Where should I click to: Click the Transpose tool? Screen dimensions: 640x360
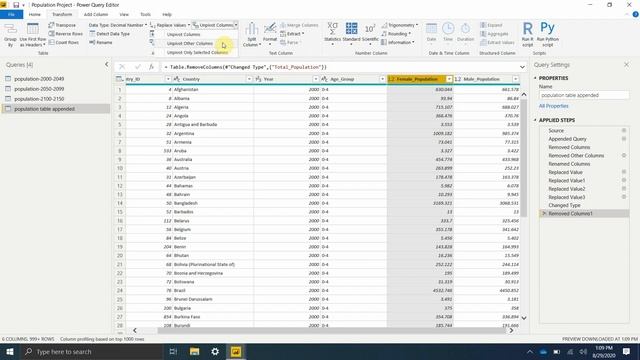point(62,25)
